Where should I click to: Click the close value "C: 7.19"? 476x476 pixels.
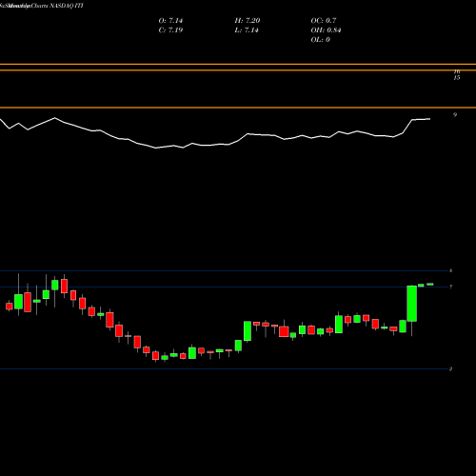tap(170, 30)
